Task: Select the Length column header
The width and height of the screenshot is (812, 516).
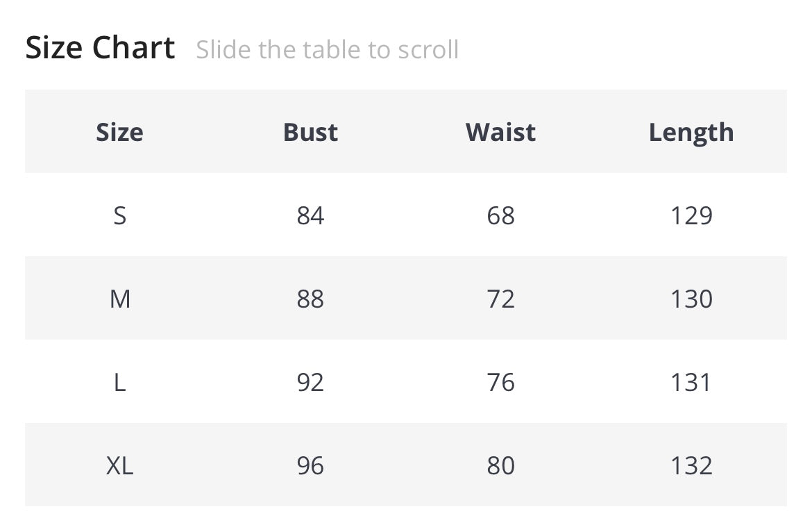Action: tap(691, 132)
